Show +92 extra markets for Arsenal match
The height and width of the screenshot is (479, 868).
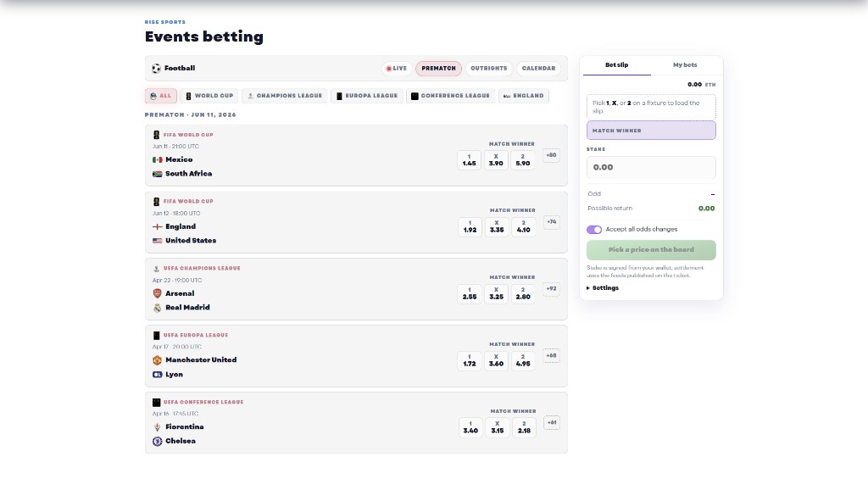click(551, 289)
